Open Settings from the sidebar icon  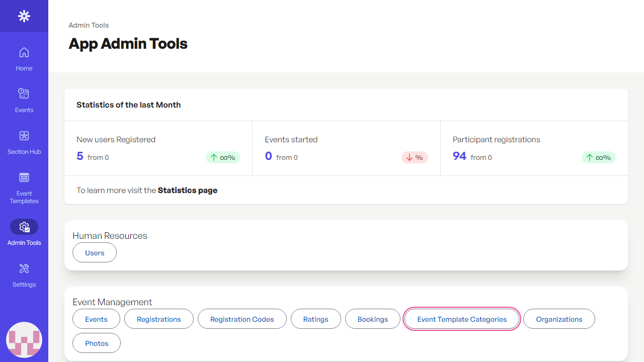click(x=24, y=268)
